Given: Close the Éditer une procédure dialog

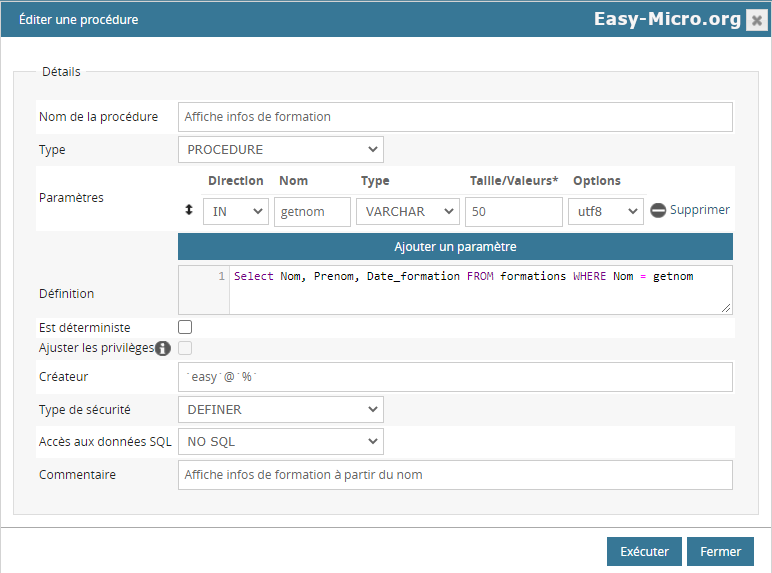Looking at the screenshot, I should pyautogui.click(x=757, y=20).
